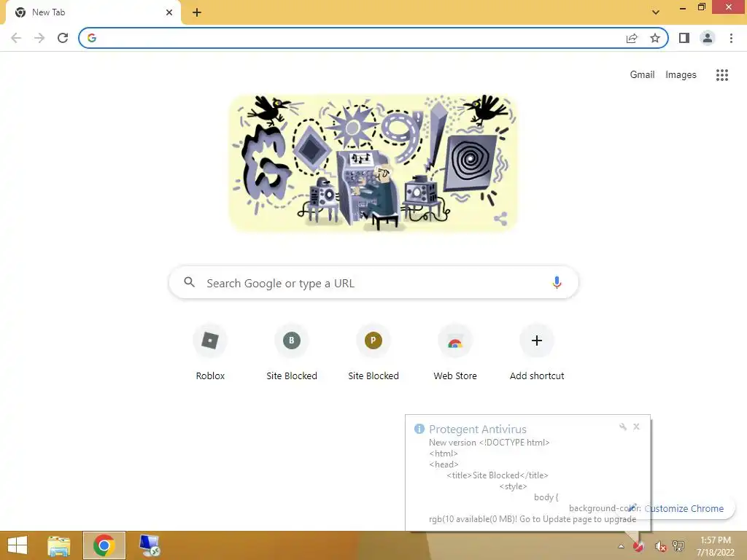Open the Chrome three-dot menu
The height and width of the screenshot is (560, 747).
coord(731,38)
